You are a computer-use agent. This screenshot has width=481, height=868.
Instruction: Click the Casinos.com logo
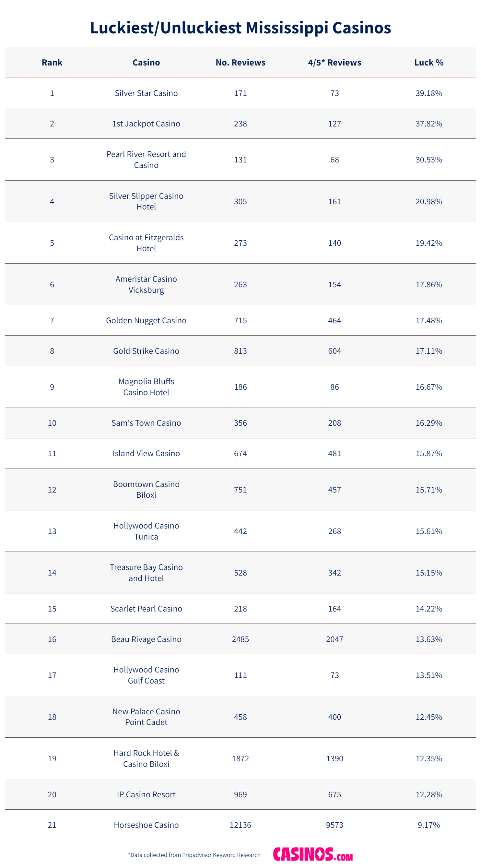[312, 854]
